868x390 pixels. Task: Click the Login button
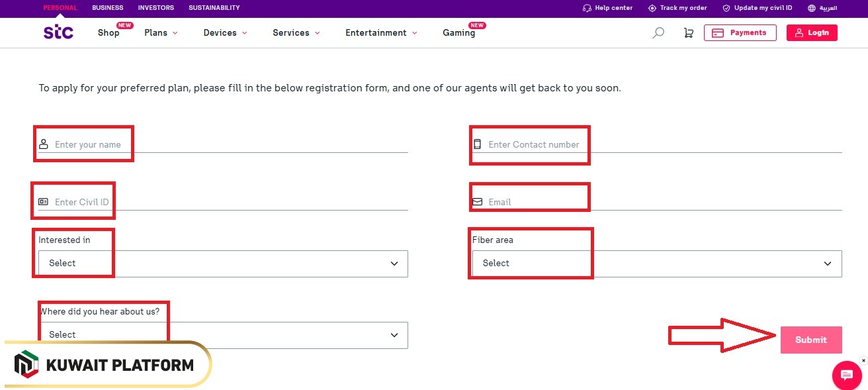[x=812, y=32]
